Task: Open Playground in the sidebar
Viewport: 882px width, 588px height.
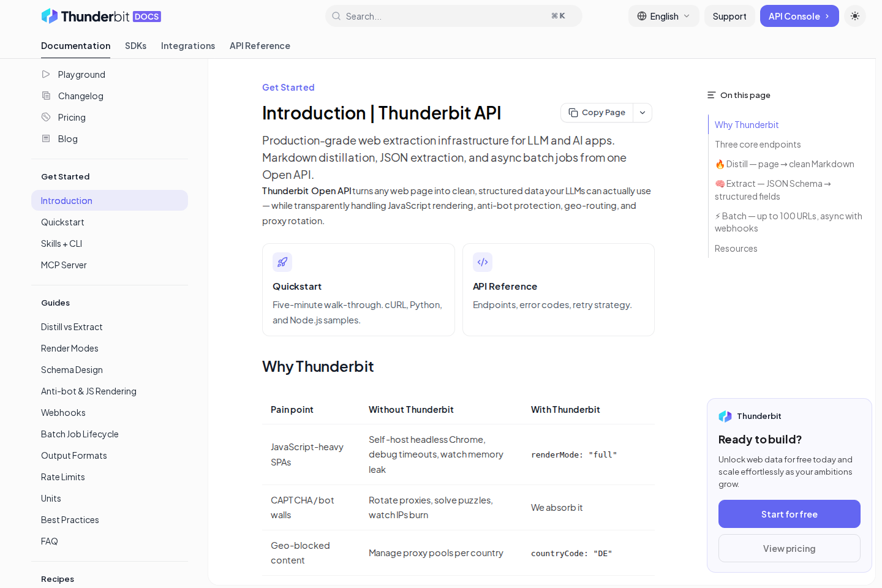Action: [x=110, y=74]
